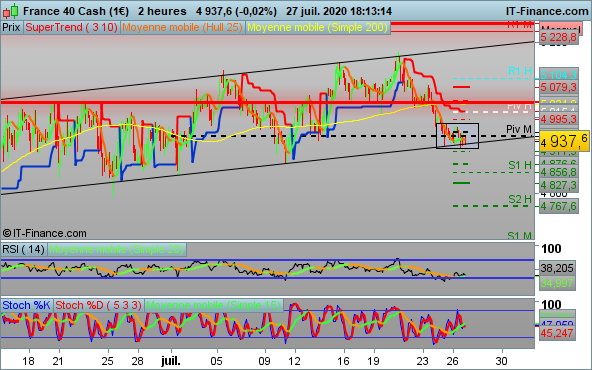Click the 05 date label on time axis
Image resolution: width=592 pixels, height=370 pixels.
217,361
